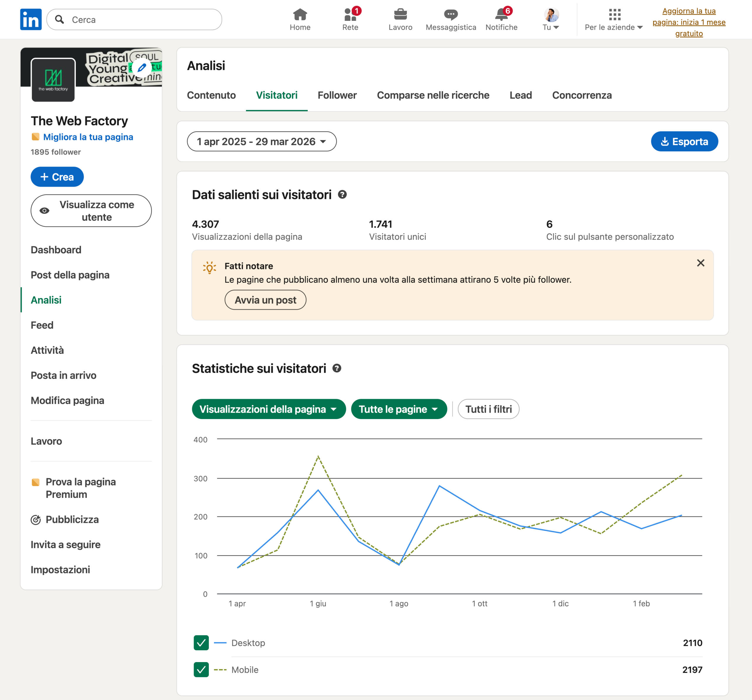Uncheck the Mobile series checkbox

201,669
